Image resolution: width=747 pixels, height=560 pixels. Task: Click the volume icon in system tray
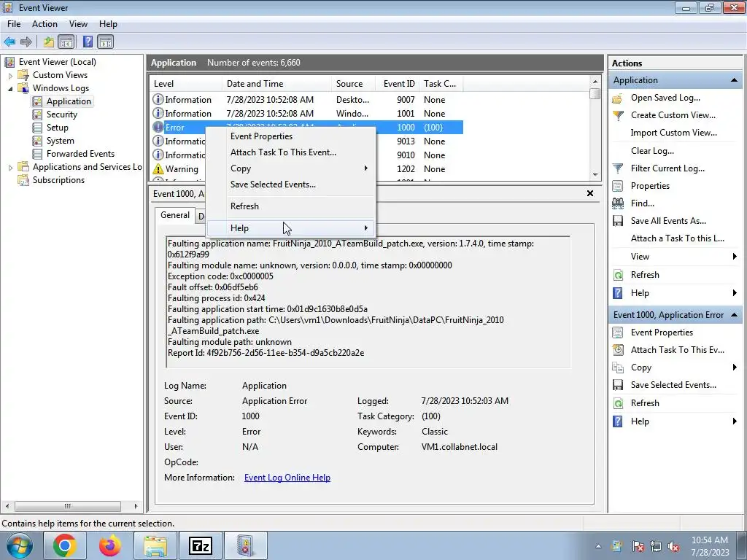click(673, 547)
